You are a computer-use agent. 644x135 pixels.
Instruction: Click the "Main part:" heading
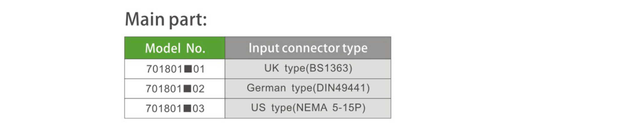tap(166, 20)
